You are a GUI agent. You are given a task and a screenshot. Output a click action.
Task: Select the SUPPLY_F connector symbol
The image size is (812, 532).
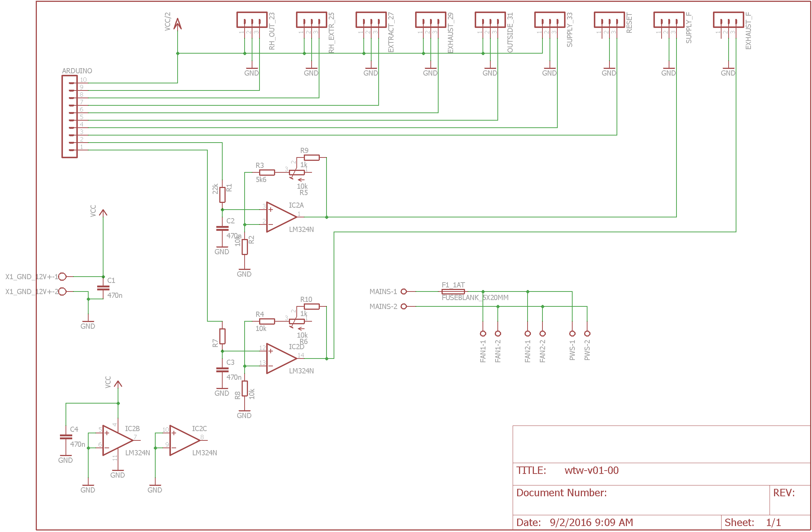click(x=669, y=20)
